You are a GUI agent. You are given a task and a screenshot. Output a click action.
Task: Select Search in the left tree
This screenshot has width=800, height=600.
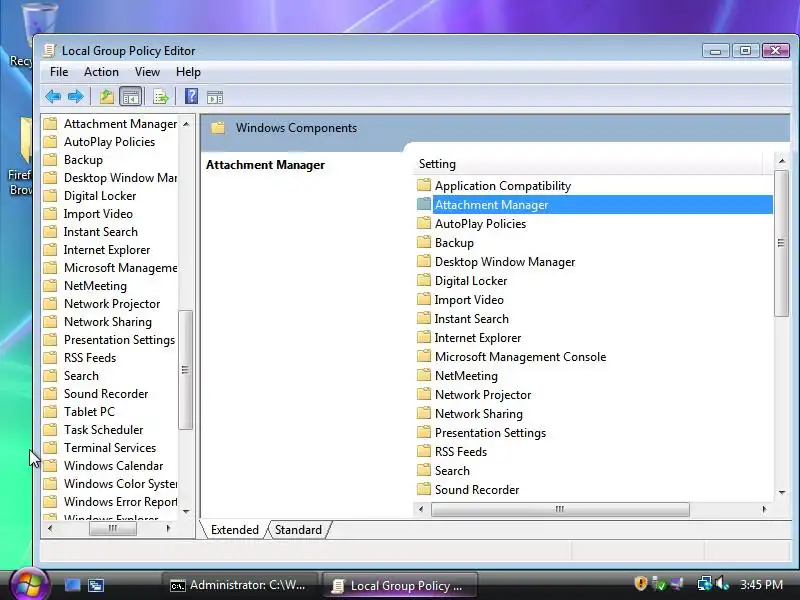[81, 376]
